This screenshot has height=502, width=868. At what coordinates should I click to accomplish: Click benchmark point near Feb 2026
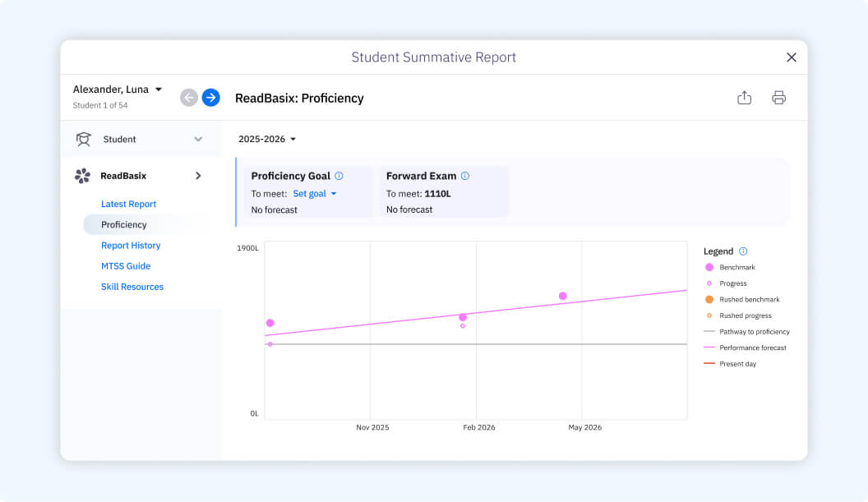[x=463, y=317]
